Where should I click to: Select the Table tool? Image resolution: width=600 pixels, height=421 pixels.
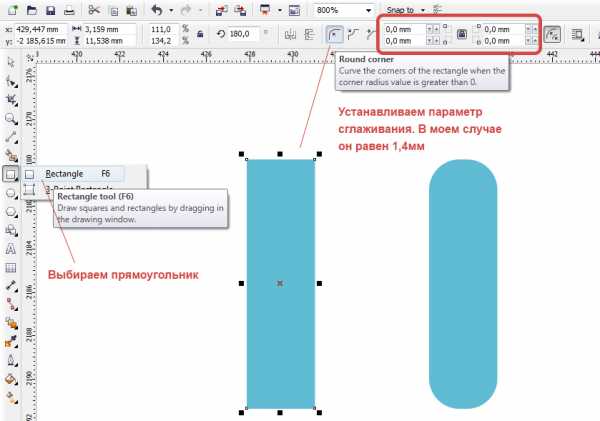[x=11, y=268]
